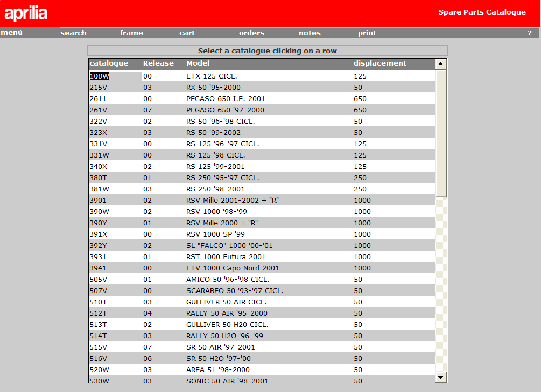Select the PEGASO 650 I.E. 2001 row
Screen dimensions: 541x392
click(226, 99)
